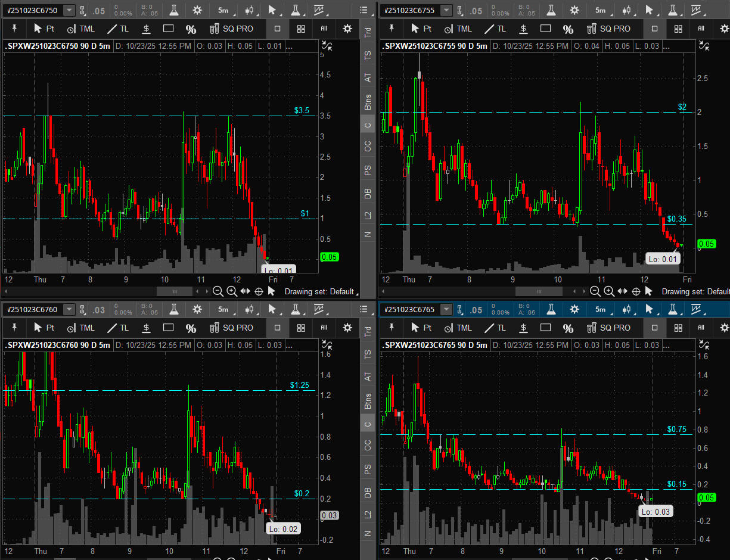Screen dimensions: 730x560
Task: Toggle the All button in the C6760 toolbar
Action: [x=324, y=328]
